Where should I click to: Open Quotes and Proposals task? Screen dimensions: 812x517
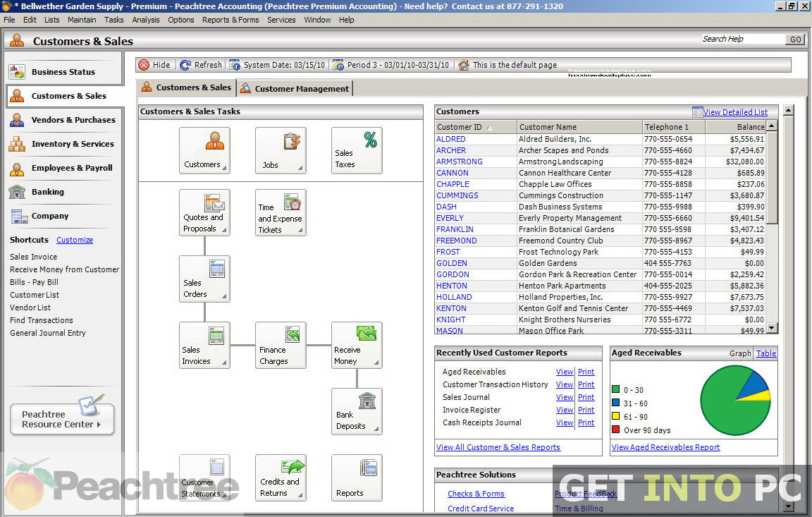[x=204, y=212]
